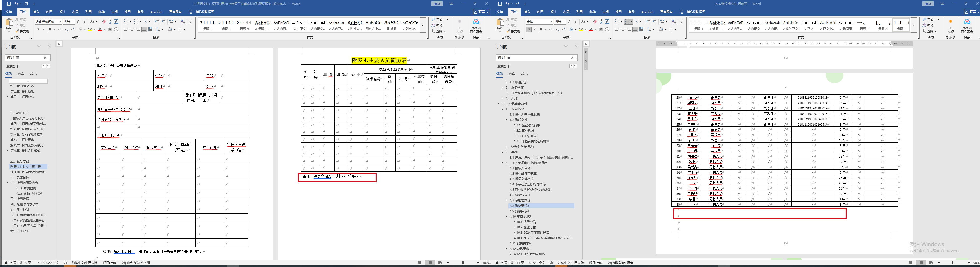Click Sort icon in left Word window
The image size is (980, 267).
pos(183,22)
